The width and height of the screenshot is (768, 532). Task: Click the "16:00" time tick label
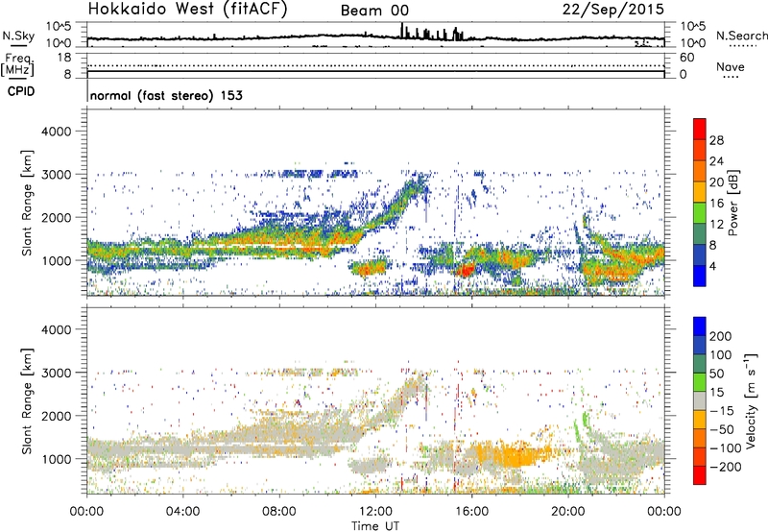[x=471, y=512]
